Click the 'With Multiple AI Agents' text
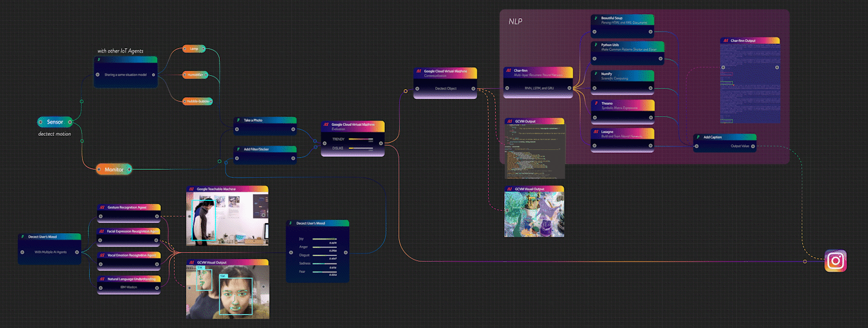The height and width of the screenshot is (328, 868). pyautogui.click(x=49, y=253)
